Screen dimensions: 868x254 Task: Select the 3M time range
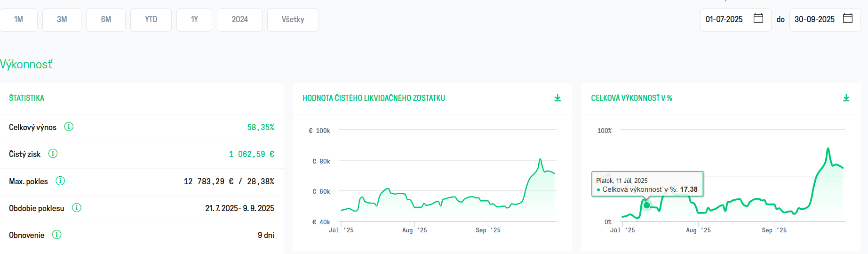pos(62,20)
